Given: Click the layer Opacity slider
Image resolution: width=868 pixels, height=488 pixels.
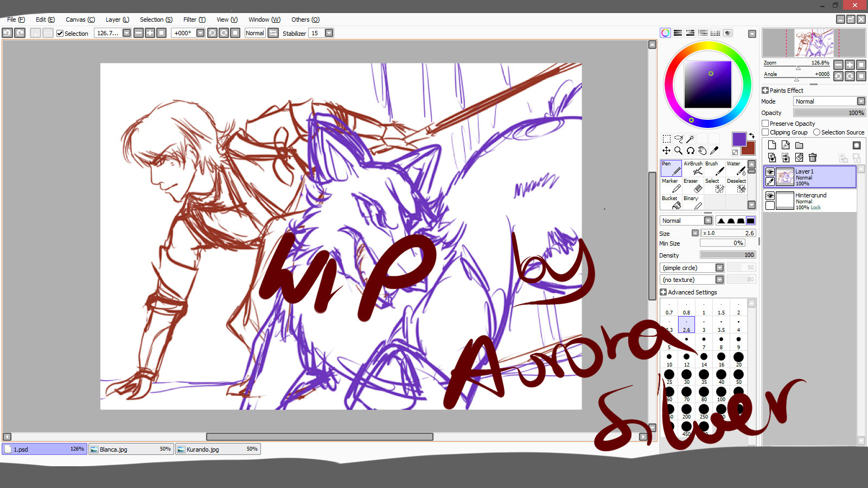Looking at the screenshot, I should tap(829, 113).
